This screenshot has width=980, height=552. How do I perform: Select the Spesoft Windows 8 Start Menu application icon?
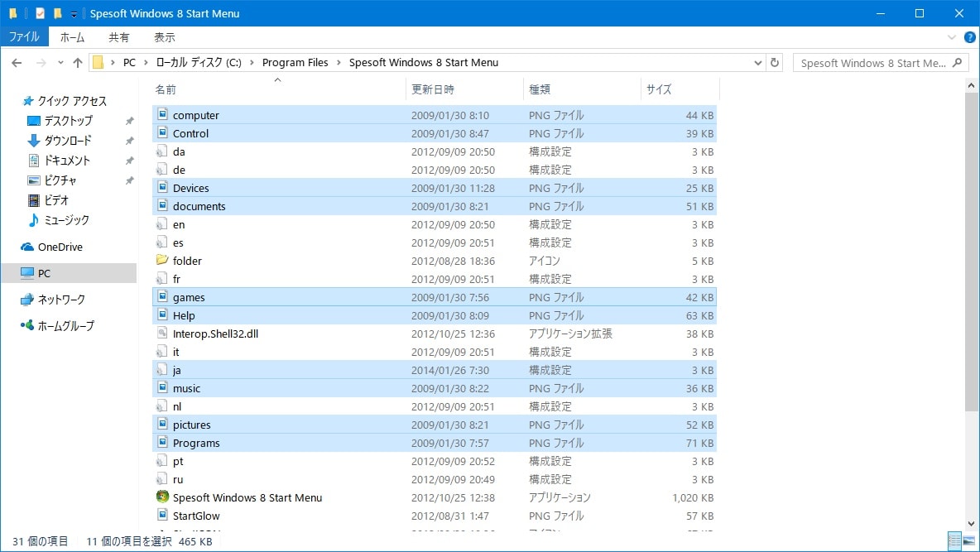click(162, 497)
